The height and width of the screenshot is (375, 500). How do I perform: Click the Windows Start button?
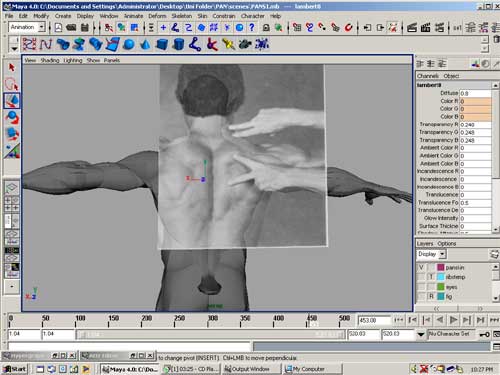click(x=15, y=369)
